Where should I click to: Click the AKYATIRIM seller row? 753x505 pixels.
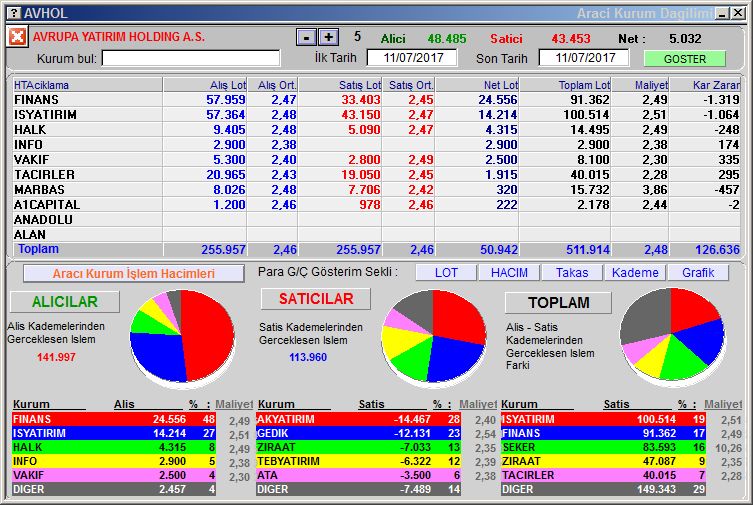coord(358,419)
